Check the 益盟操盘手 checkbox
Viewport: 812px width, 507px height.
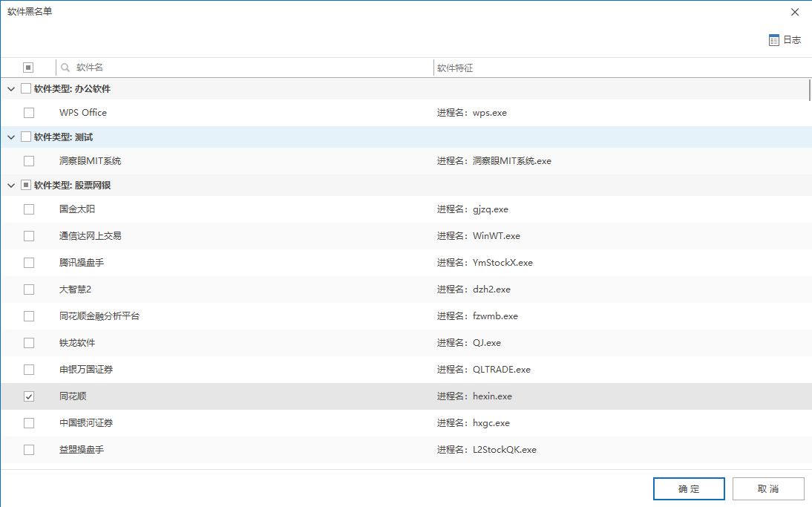[29, 450]
